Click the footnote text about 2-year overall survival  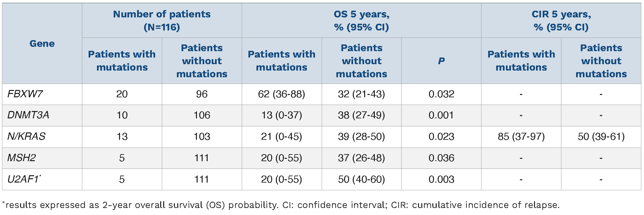(x=281, y=205)
